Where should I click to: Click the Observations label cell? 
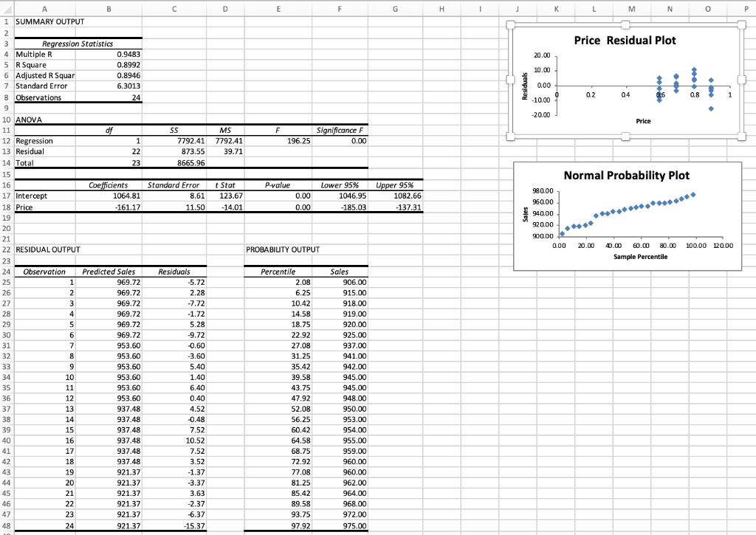pyautogui.click(x=44, y=97)
